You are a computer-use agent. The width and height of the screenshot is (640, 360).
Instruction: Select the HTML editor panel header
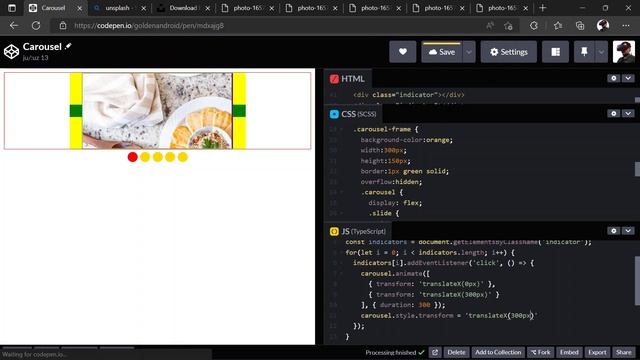click(x=347, y=79)
